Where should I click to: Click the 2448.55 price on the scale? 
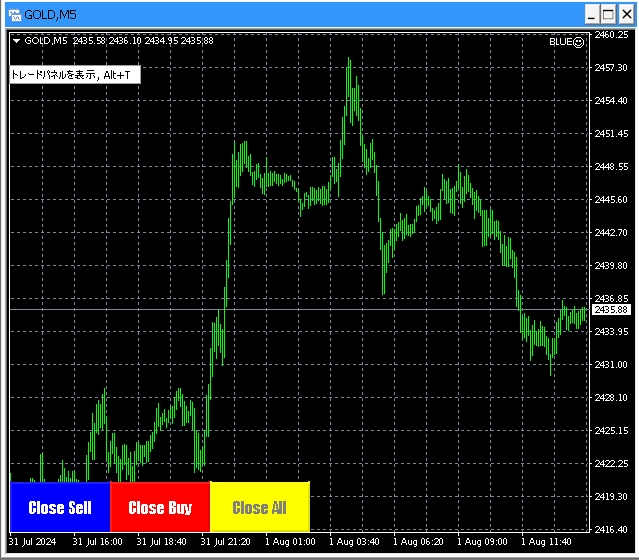[x=610, y=167]
